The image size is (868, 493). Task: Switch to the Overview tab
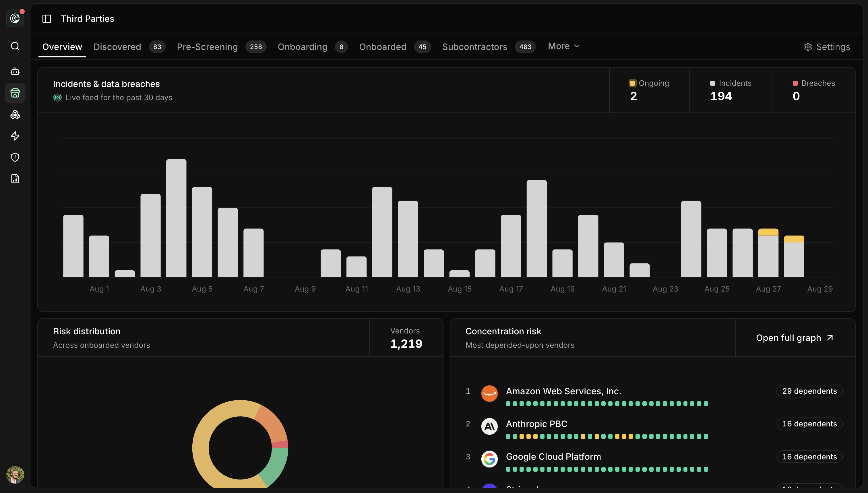[62, 47]
